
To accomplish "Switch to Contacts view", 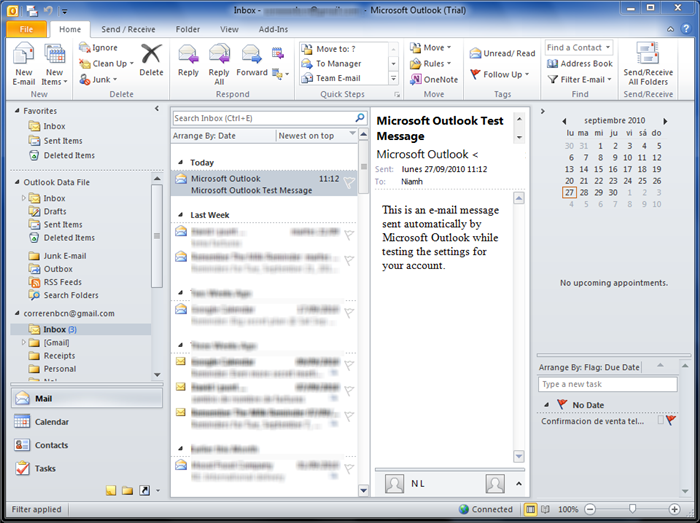I will click(x=87, y=445).
